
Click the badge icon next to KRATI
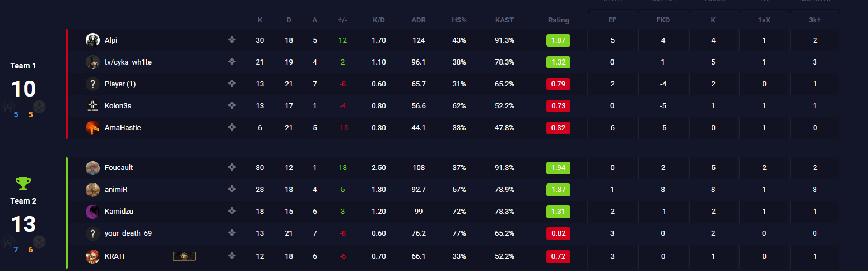pyautogui.click(x=184, y=256)
